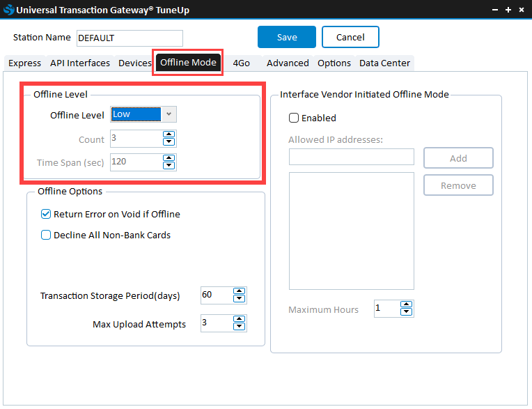The height and width of the screenshot is (409, 532).
Task: Click the allowed IP addresses list box
Action: pyautogui.click(x=351, y=231)
